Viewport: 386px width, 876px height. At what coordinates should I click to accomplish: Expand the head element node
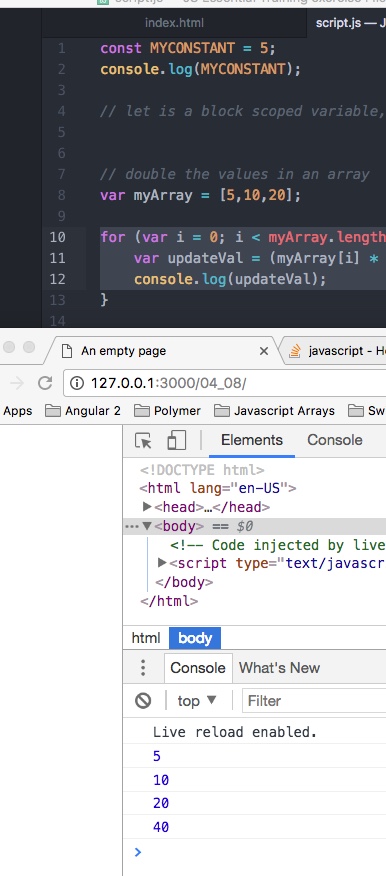pos(147,507)
